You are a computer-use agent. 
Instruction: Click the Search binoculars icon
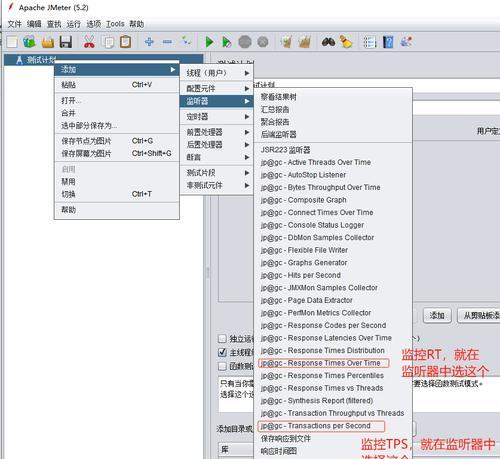coord(328,42)
